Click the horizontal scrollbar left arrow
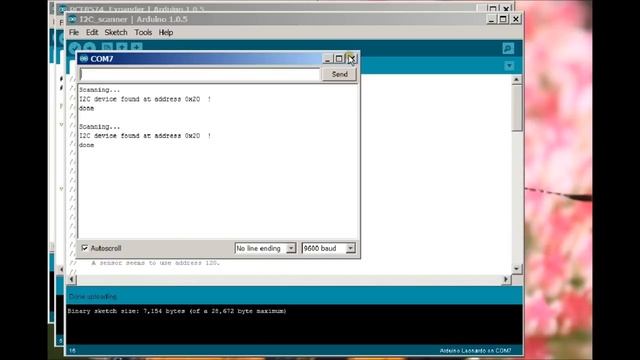This screenshot has width=640, height=360. point(71,280)
